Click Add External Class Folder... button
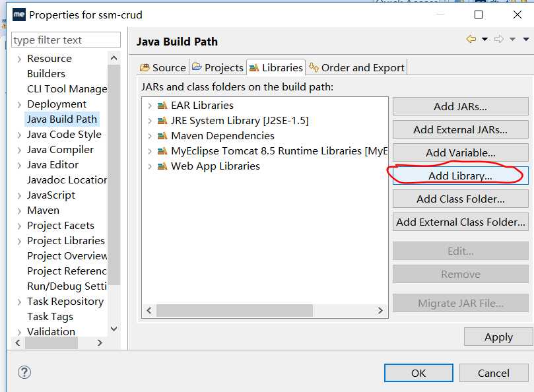534x392 pixels. tap(461, 222)
